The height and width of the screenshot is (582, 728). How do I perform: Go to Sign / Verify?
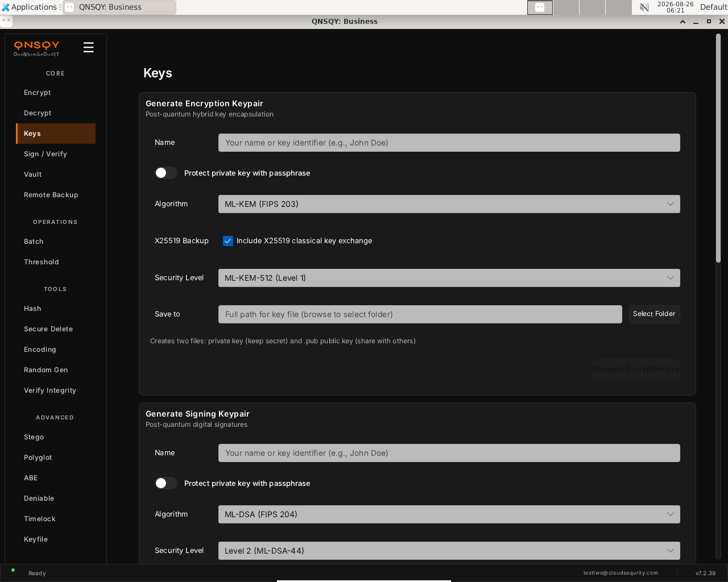56,154
